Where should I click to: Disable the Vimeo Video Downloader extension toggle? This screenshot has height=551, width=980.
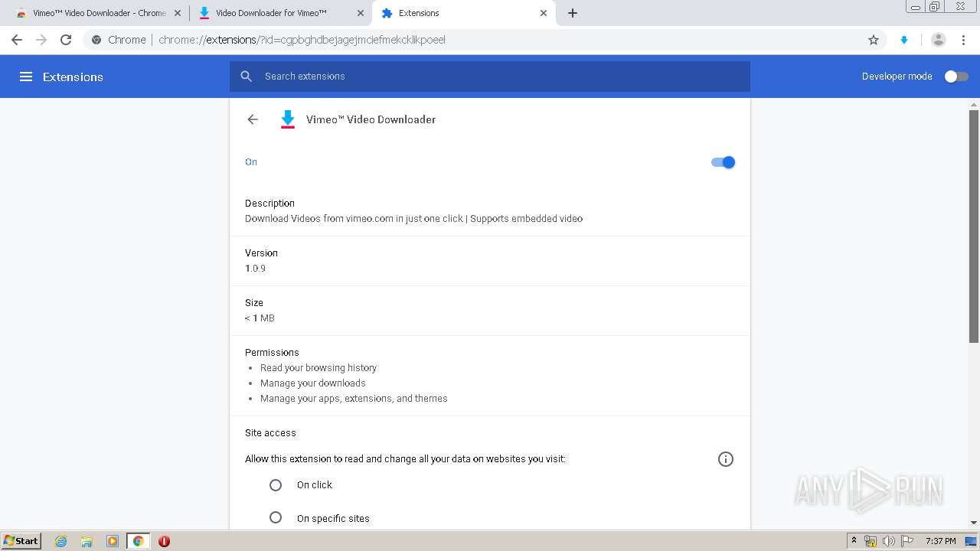pos(723,162)
